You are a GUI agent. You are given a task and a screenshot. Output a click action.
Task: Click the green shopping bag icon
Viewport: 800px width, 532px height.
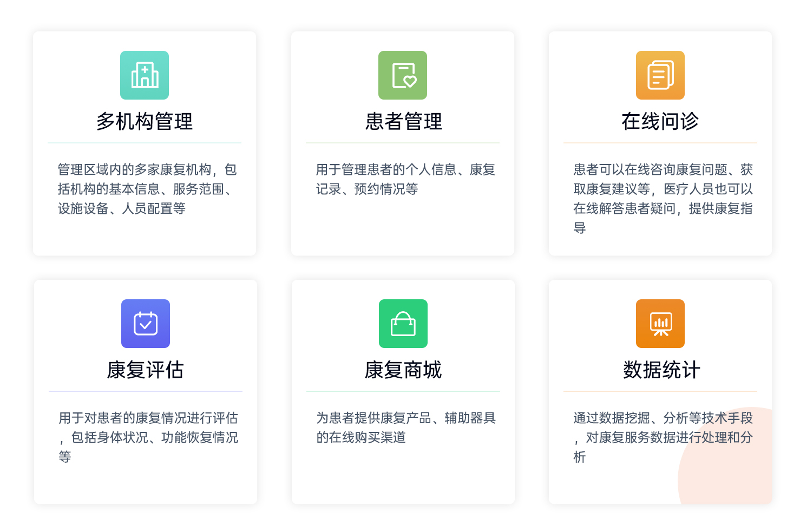pos(403,324)
